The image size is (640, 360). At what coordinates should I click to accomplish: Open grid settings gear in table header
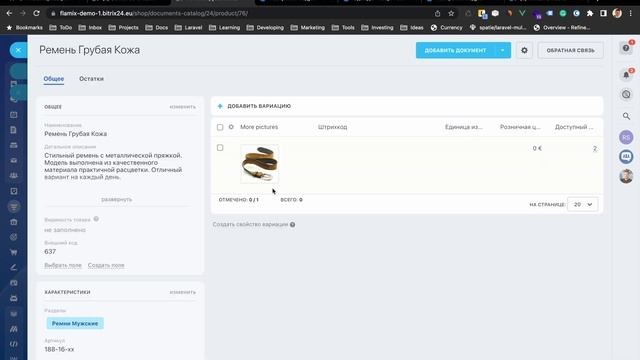tap(231, 127)
